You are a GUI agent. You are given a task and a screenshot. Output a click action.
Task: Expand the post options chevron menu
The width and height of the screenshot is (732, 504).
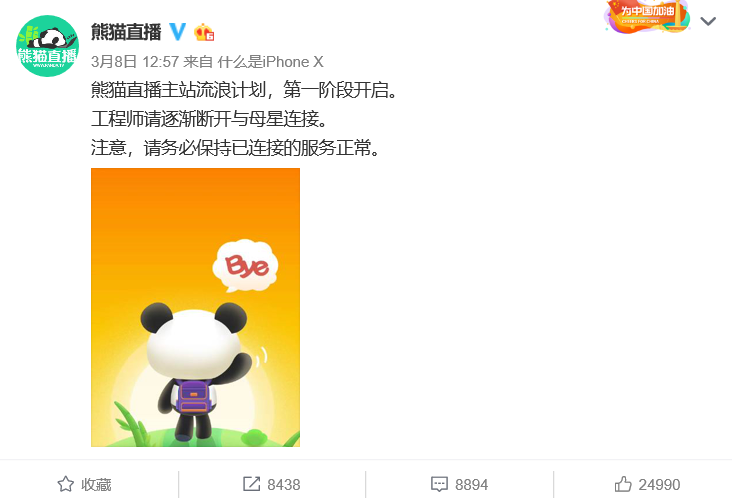click(708, 21)
